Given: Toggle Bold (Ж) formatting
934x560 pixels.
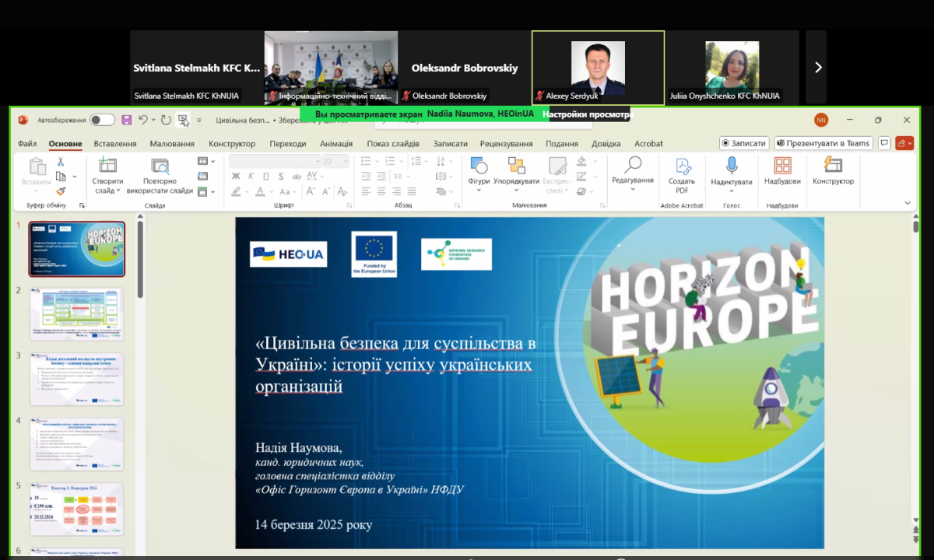Looking at the screenshot, I should click(x=236, y=177).
